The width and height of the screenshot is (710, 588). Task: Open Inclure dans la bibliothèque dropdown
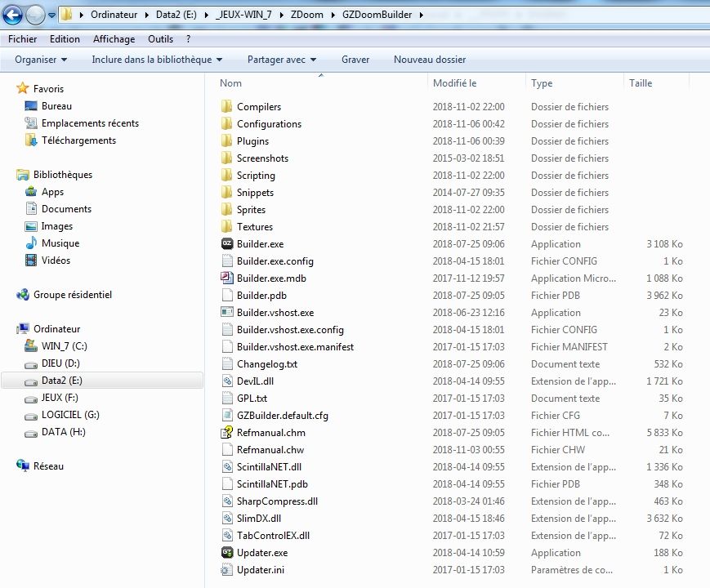point(157,60)
